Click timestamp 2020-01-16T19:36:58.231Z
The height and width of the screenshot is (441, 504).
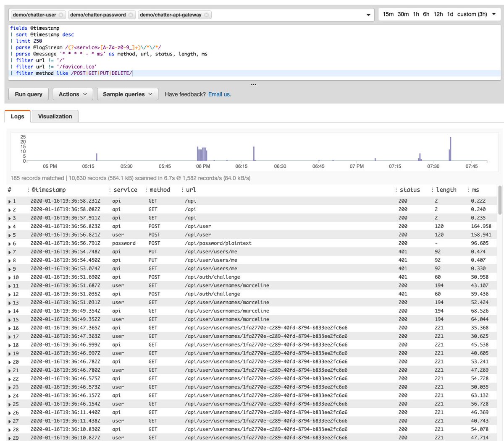66,201
